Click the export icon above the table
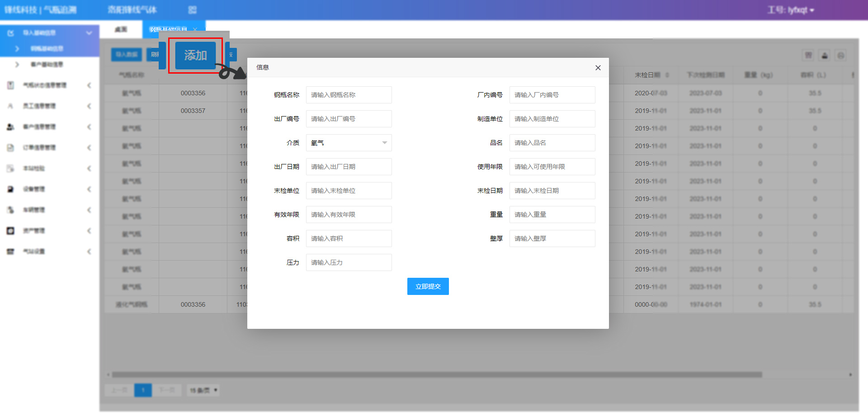 (x=825, y=56)
